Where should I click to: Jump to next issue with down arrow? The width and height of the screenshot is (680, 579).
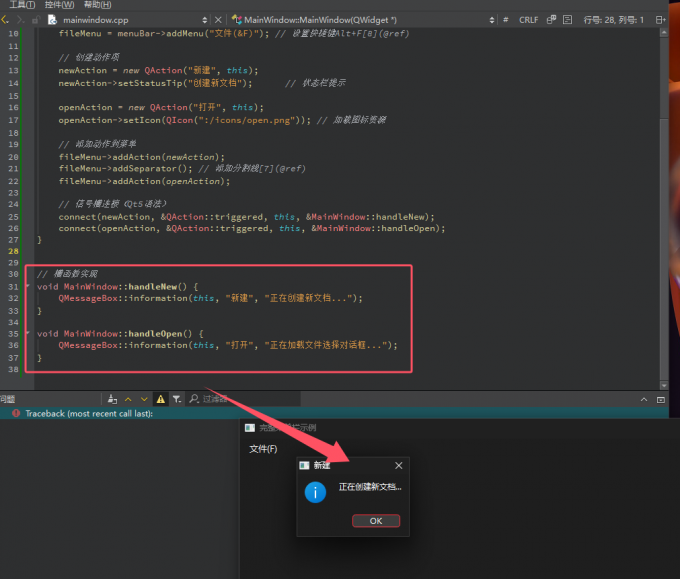144,399
